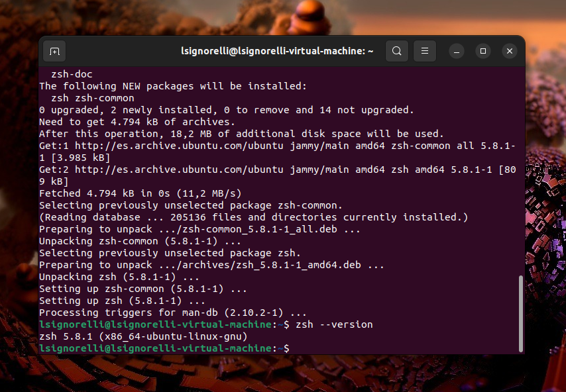Maximize the terminal window
This screenshot has width=566, height=392.
tap(483, 51)
